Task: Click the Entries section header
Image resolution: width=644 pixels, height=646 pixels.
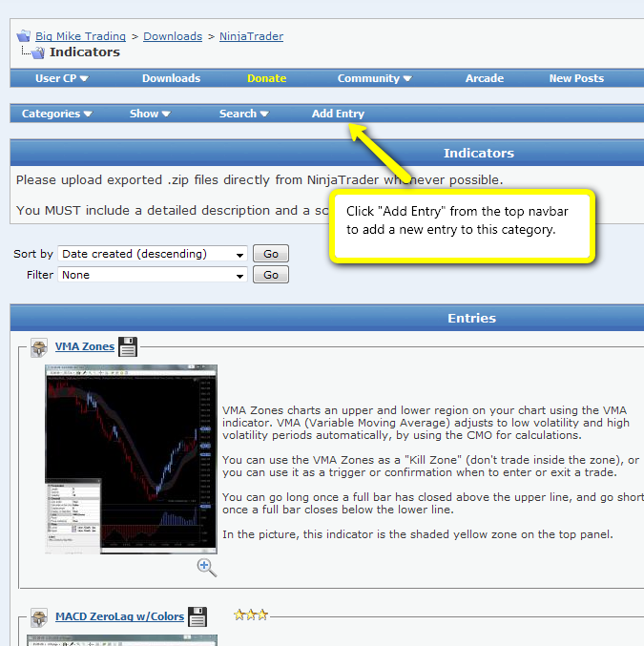Action: click(471, 318)
